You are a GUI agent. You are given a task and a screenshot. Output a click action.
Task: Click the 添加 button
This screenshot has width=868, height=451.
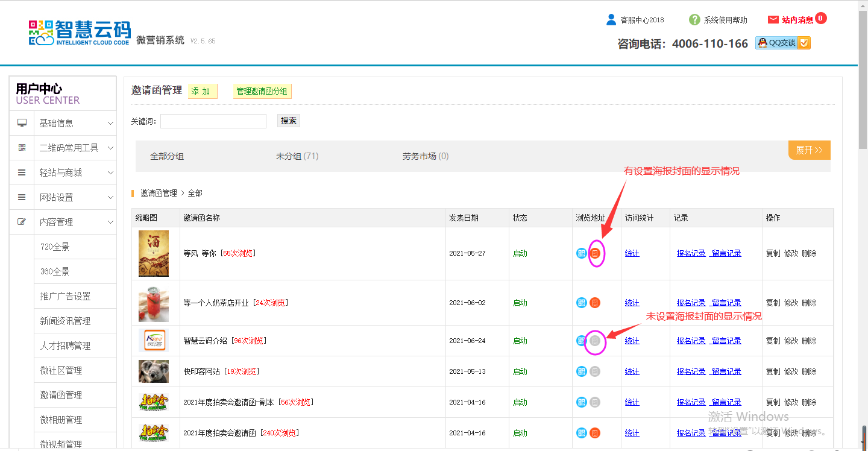pyautogui.click(x=201, y=91)
